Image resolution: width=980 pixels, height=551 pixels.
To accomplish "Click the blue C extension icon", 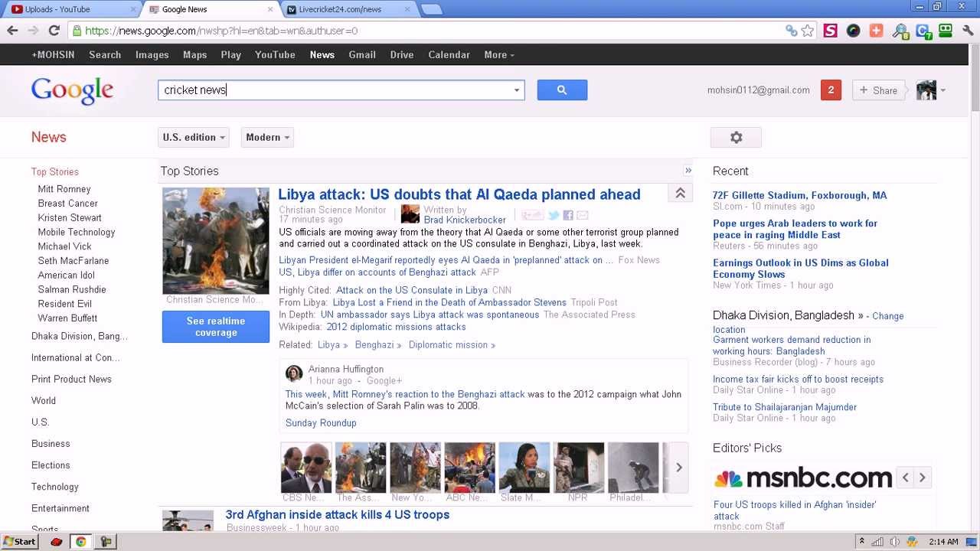I will (x=923, y=31).
